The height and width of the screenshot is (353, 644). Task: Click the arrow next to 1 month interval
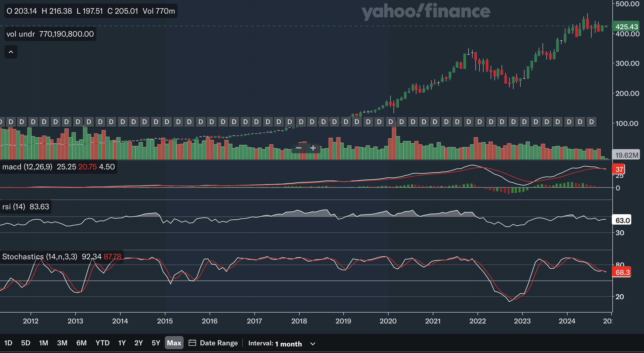coord(313,344)
